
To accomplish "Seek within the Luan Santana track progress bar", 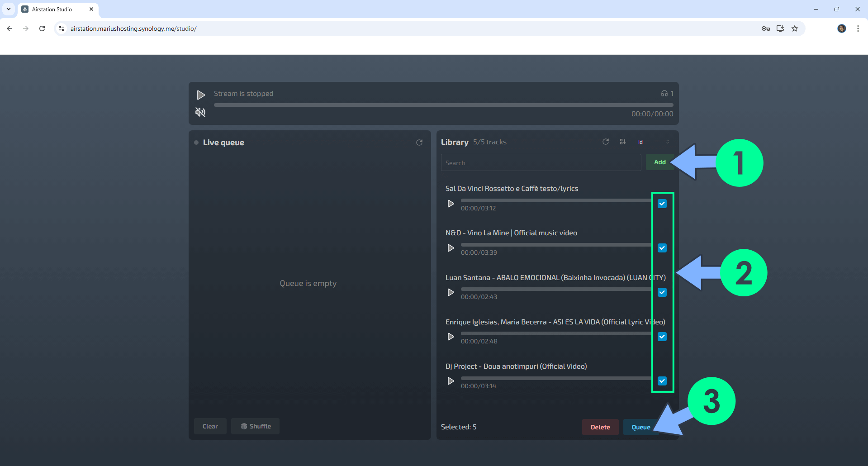I will pos(556,289).
